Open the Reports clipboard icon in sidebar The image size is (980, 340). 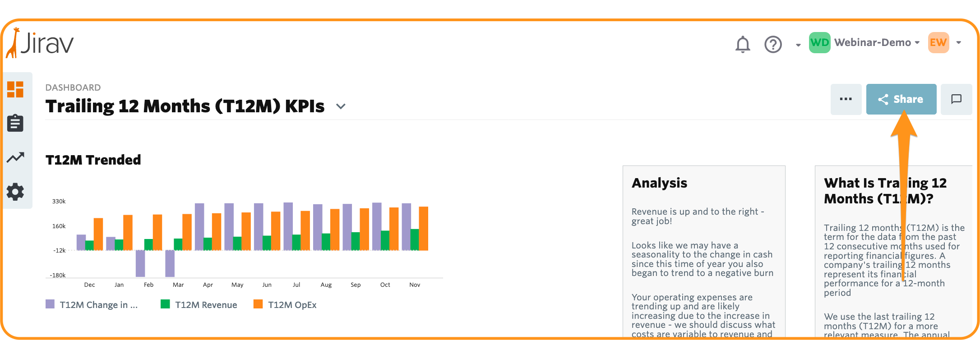pyautogui.click(x=15, y=123)
